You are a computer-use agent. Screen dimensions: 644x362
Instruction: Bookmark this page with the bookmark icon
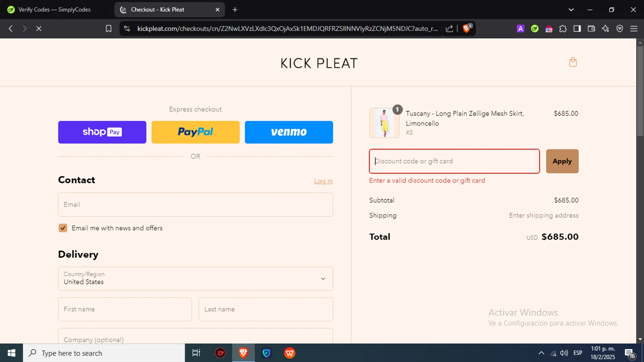pos(109,29)
